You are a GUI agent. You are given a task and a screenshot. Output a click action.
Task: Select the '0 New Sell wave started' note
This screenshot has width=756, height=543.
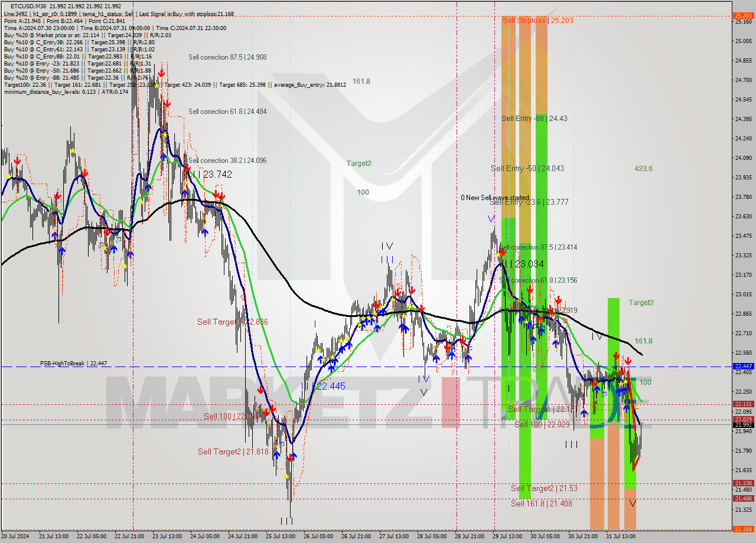point(495,198)
